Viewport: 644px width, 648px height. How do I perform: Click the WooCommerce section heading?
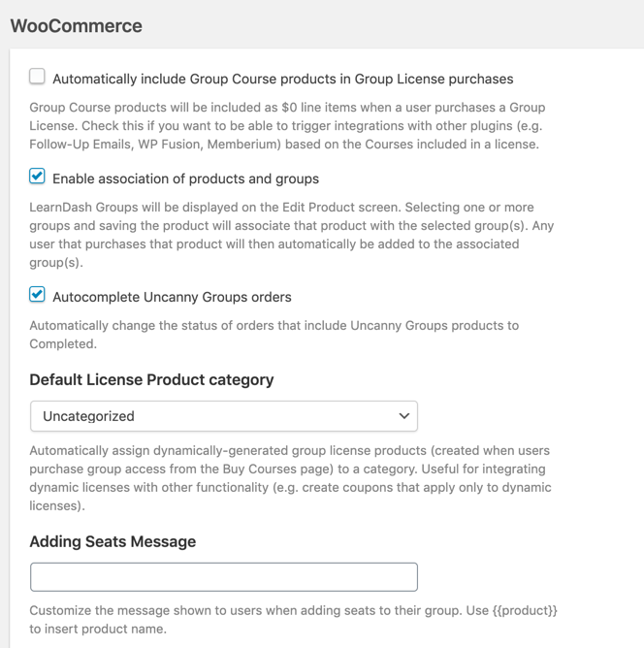pyautogui.click(x=77, y=26)
